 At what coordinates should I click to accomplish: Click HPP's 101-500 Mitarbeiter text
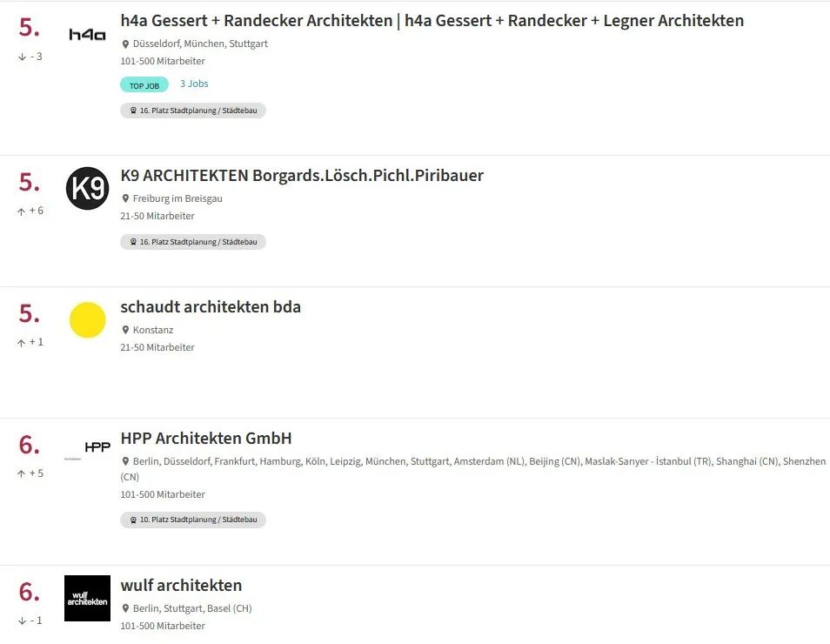(163, 494)
